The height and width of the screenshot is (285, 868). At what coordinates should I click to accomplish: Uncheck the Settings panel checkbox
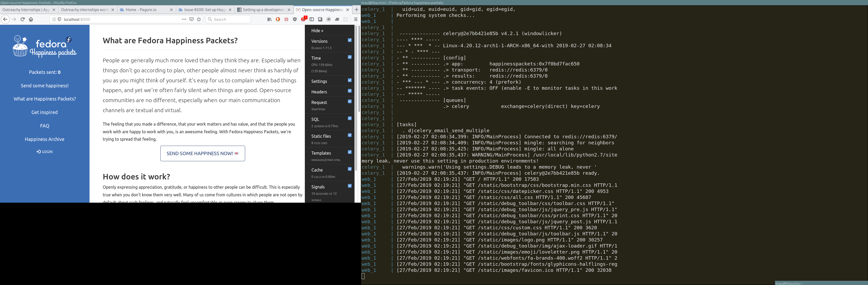point(350,80)
